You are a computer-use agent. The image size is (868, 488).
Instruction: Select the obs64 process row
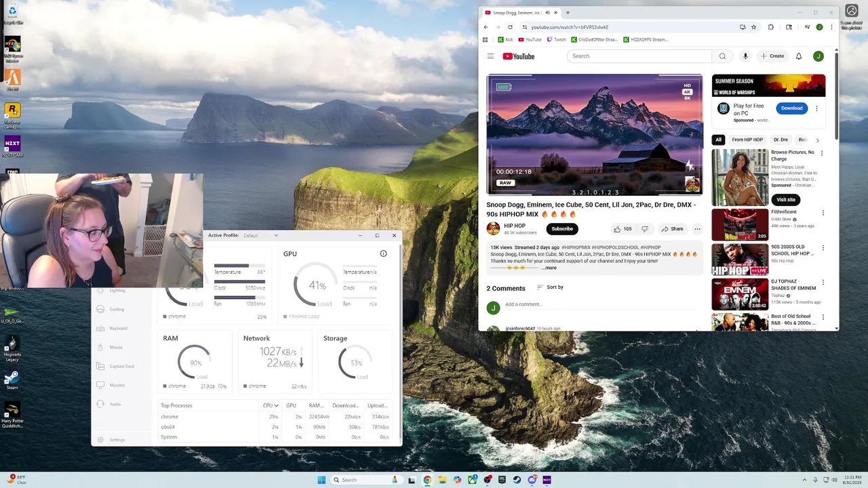(x=275, y=427)
